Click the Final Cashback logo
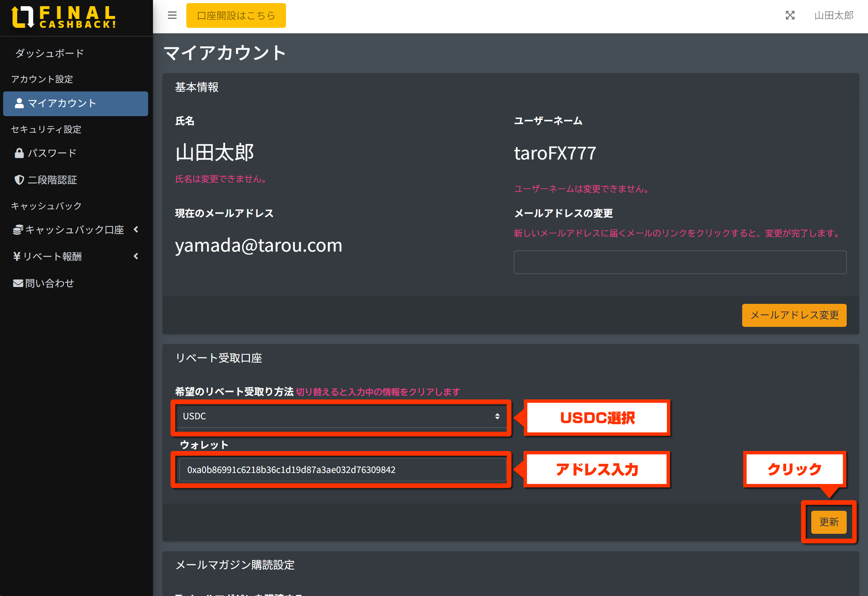 [x=64, y=17]
